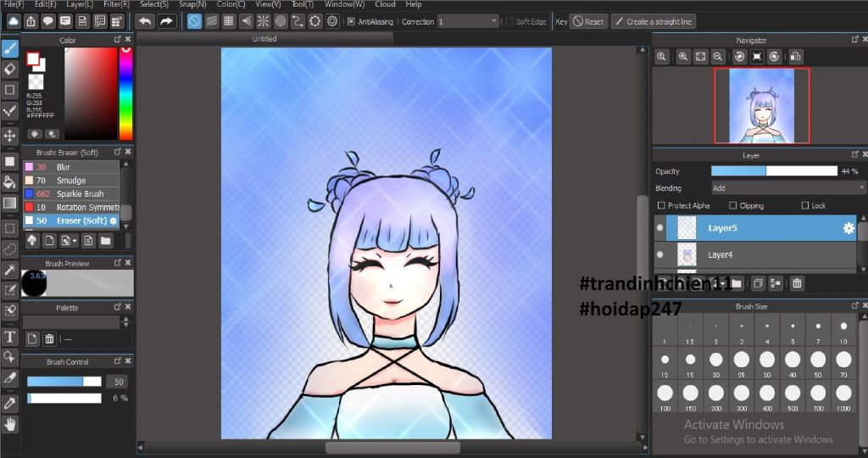Select the Bucket fill tool
Screen dimensions: 868x458
click(10, 182)
